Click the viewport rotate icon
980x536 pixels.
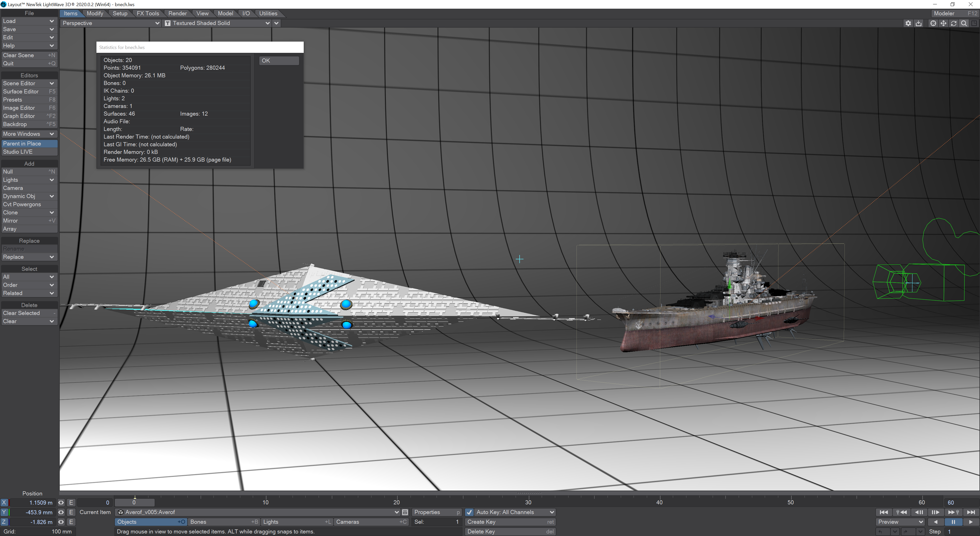point(954,23)
